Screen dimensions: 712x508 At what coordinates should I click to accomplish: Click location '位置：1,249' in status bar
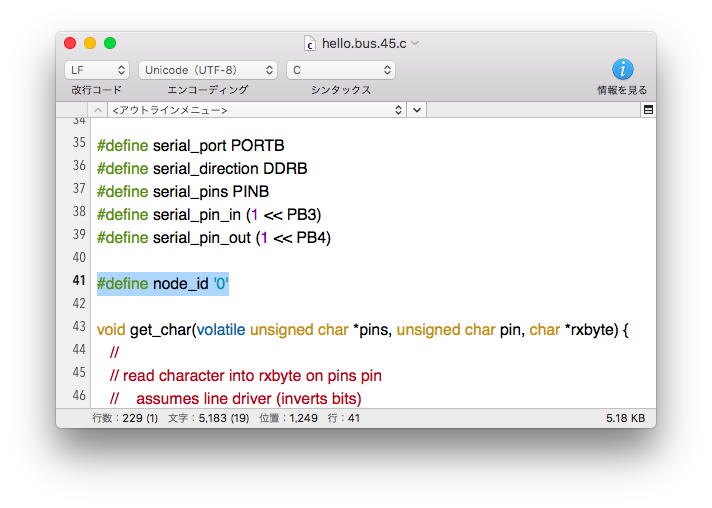[x=288, y=418]
